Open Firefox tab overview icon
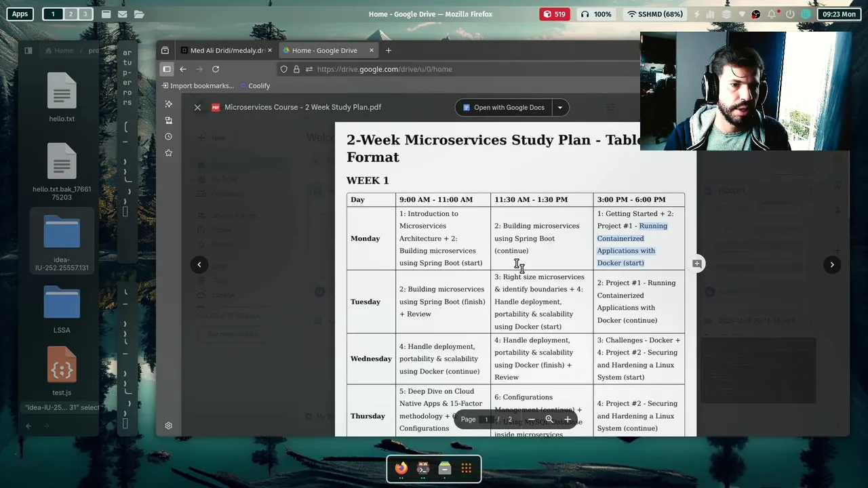The height and width of the screenshot is (488, 868). pyautogui.click(x=165, y=50)
